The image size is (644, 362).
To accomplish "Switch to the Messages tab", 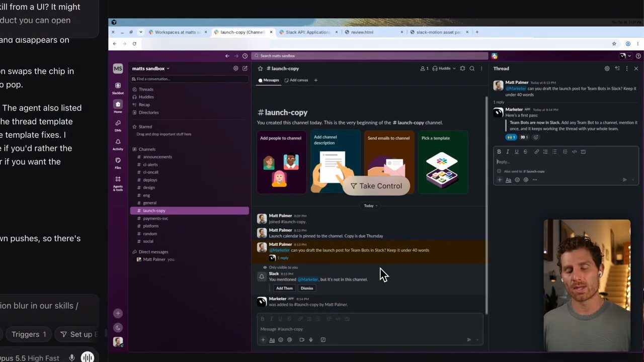I will pyautogui.click(x=269, y=80).
